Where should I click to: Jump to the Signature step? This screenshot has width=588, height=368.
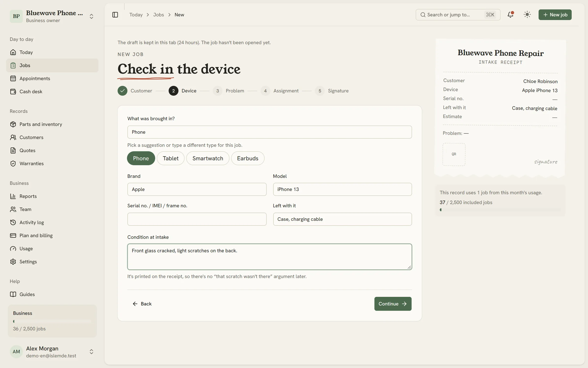pos(332,91)
